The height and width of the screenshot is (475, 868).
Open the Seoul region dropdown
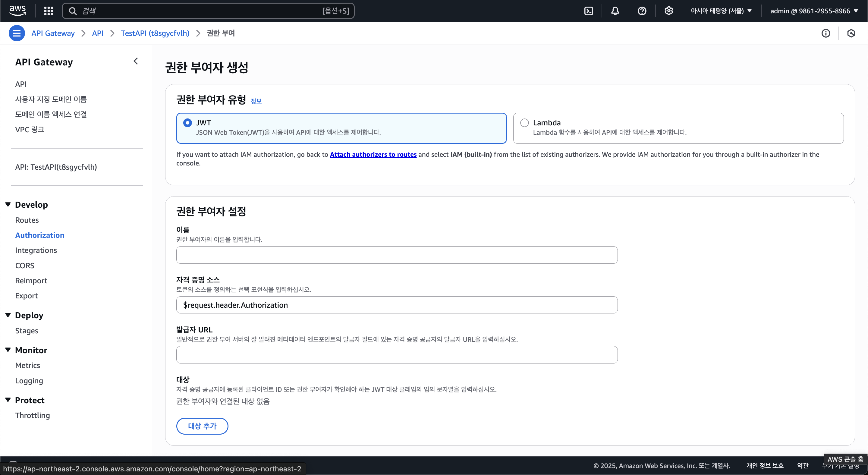click(x=721, y=11)
